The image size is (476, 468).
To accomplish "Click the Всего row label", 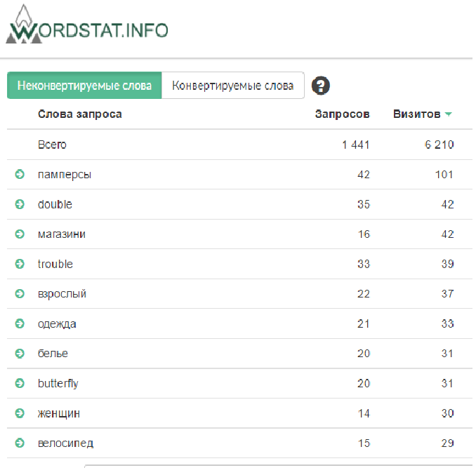I will click(x=52, y=145).
